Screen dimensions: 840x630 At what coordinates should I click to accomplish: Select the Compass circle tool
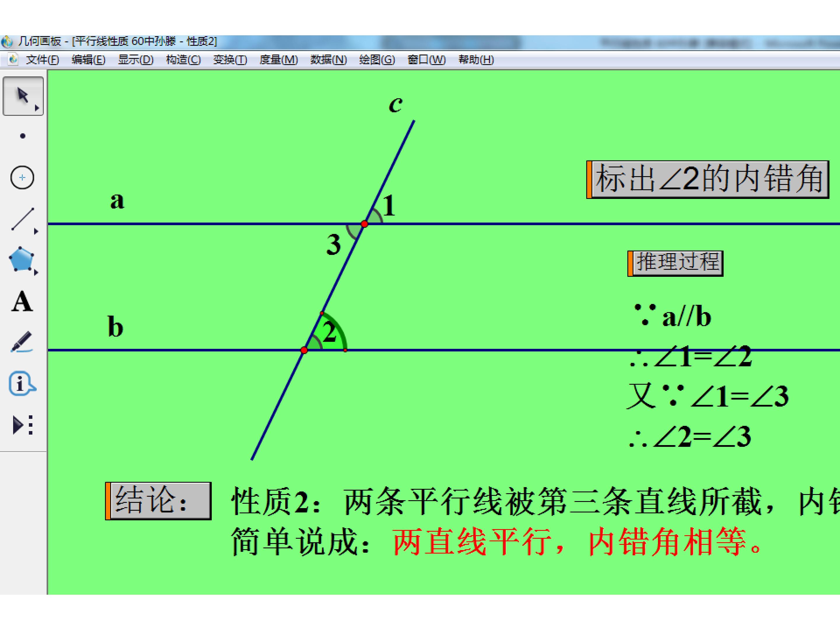[x=22, y=177]
